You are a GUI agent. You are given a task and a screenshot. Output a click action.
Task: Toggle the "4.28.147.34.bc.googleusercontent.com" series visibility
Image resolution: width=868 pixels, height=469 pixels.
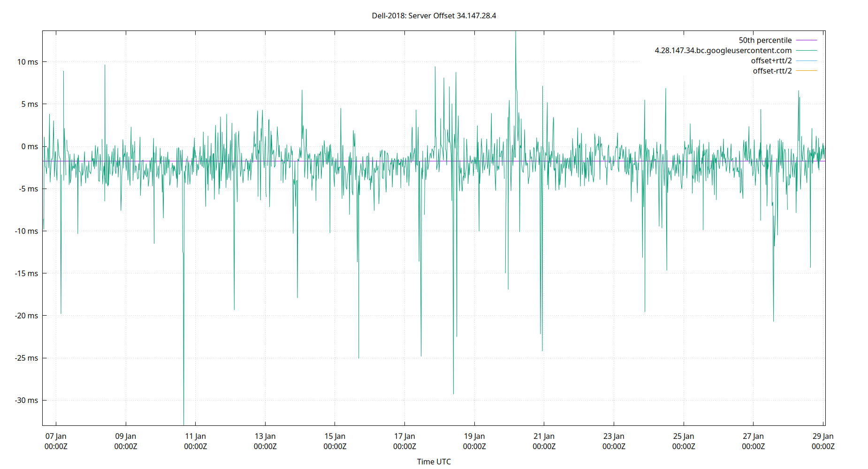tap(723, 50)
